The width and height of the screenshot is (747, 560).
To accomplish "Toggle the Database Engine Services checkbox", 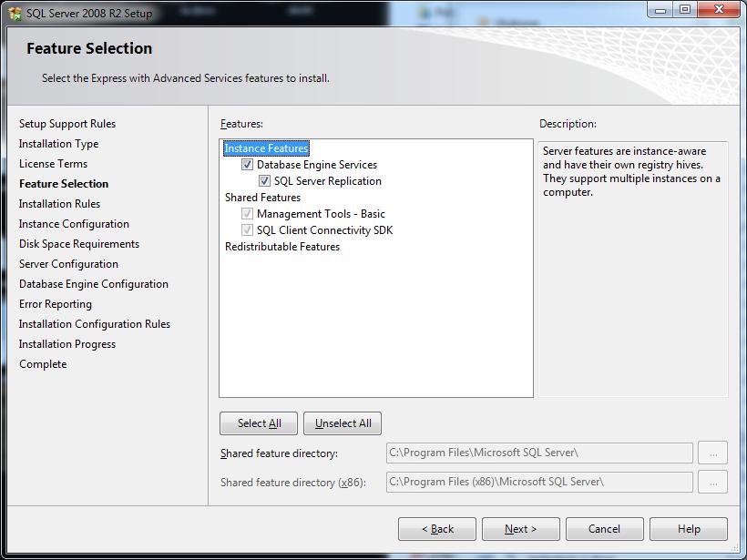I will click(x=247, y=165).
